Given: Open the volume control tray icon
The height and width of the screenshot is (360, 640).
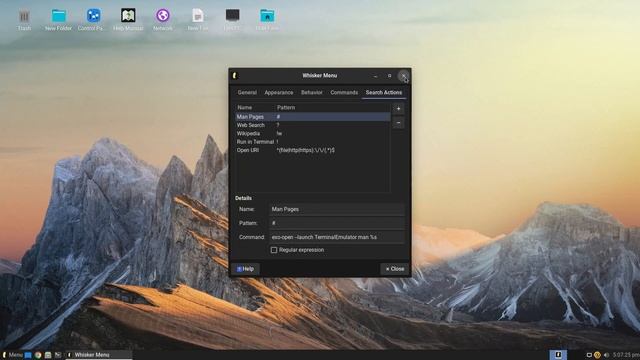Looking at the screenshot, I should (606, 355).
